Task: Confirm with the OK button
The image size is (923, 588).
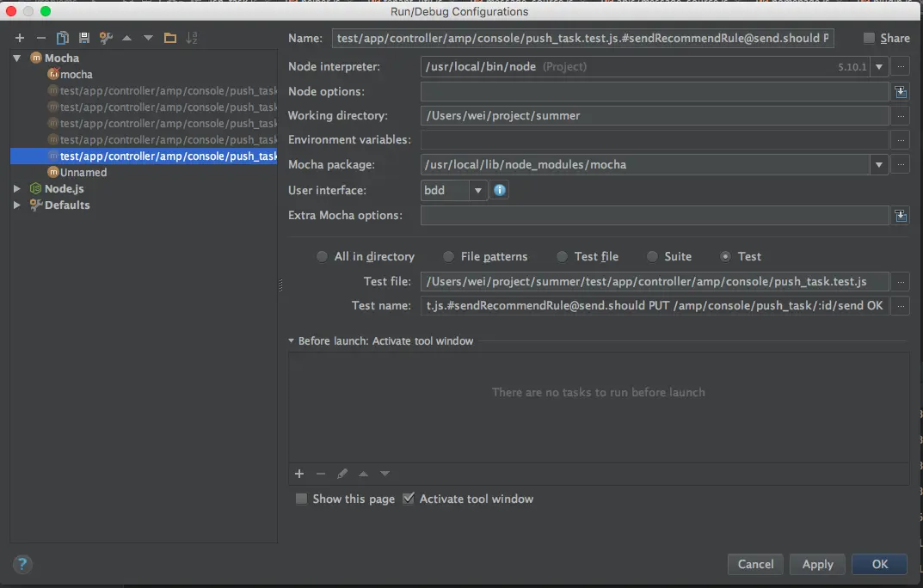Action: (879, 564)
